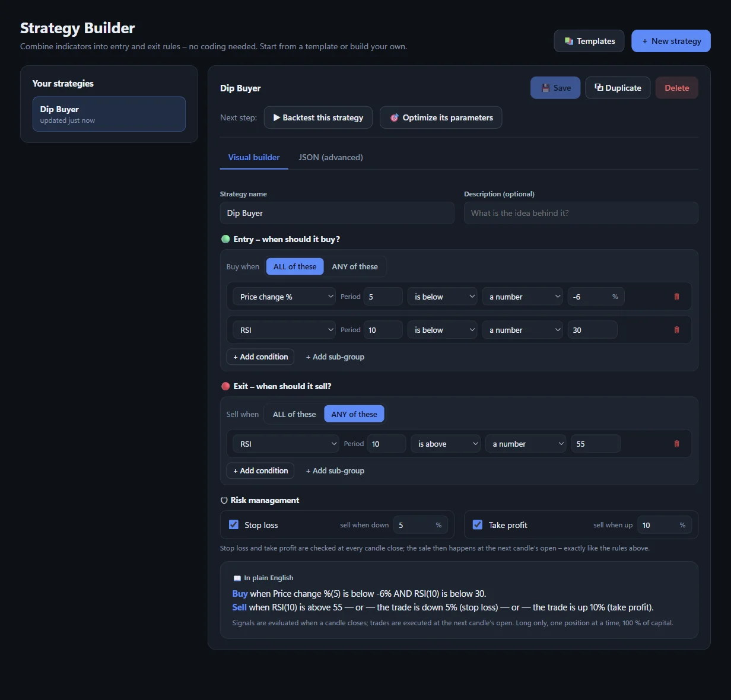Screen dimensions: 731x700
Task: Open the Price change % indicator dropdown
Action: click(x=284, y=297)
